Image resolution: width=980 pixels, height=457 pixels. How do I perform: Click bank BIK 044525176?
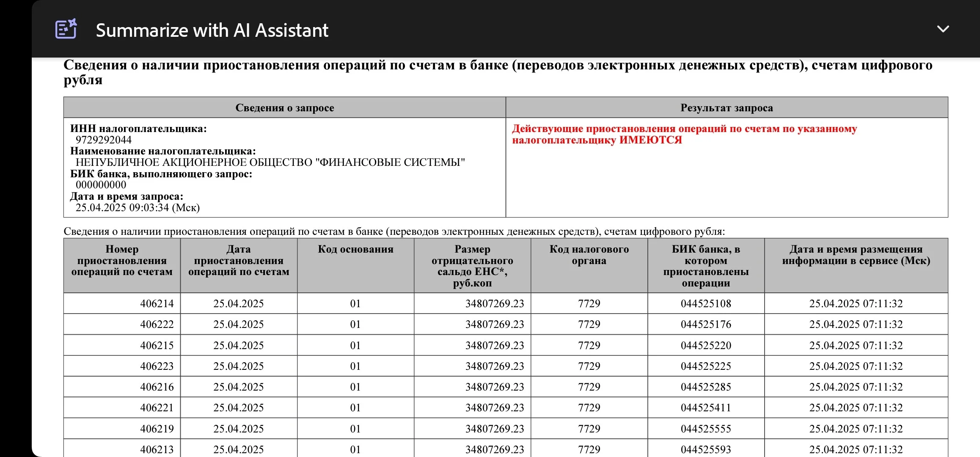[x=706, y=324]
